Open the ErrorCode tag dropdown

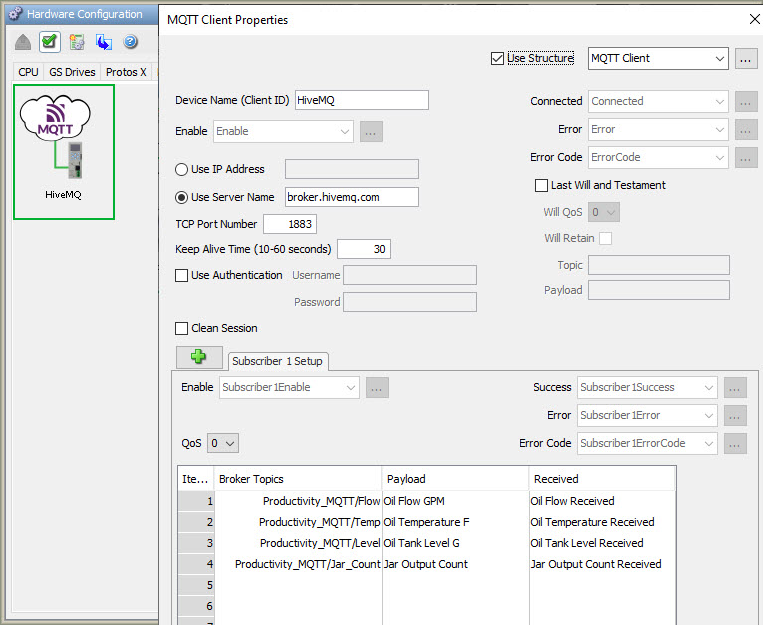click(658, 157)
